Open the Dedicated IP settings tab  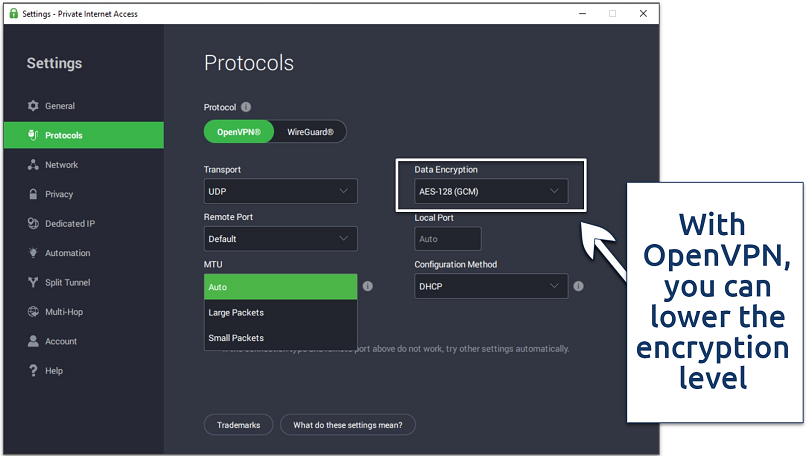coord(84,224)
